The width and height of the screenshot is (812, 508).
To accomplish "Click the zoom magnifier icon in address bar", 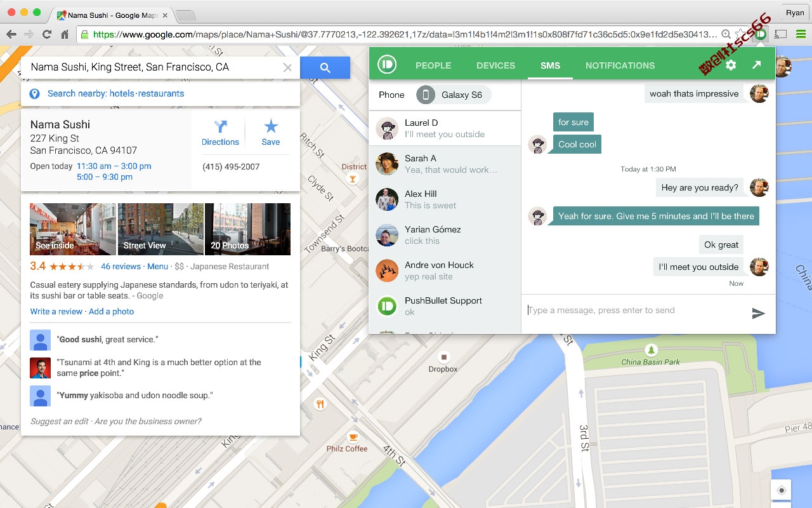I will point(727,34).
